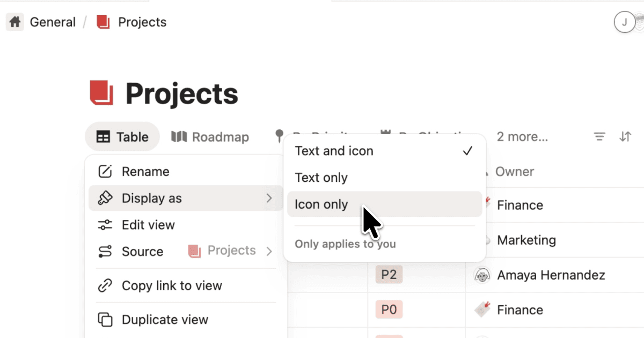644x338 pixels.
Task: Click the Home icon in the breadcrumb
Action: click(14, 21)
